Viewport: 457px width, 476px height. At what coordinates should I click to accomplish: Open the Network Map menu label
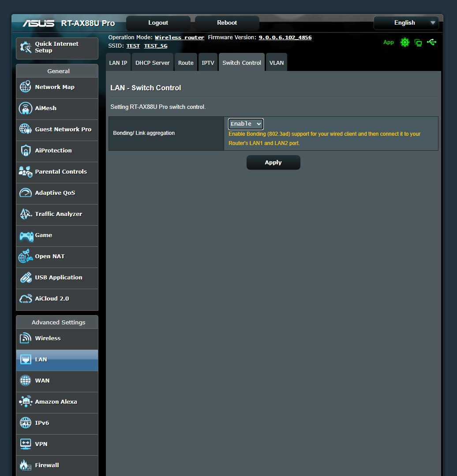pyautogui.click(x=55, y=87)
